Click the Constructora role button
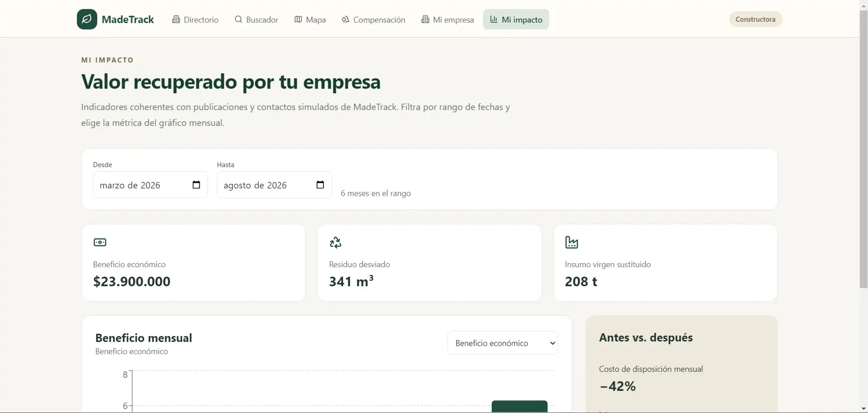Screen dimensions: 868x413 [756, 19]
